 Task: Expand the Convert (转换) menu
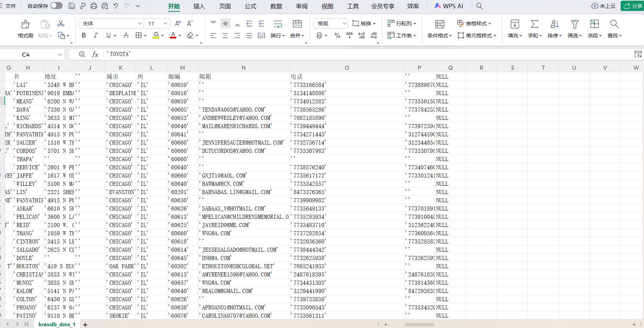coord(364,23)
